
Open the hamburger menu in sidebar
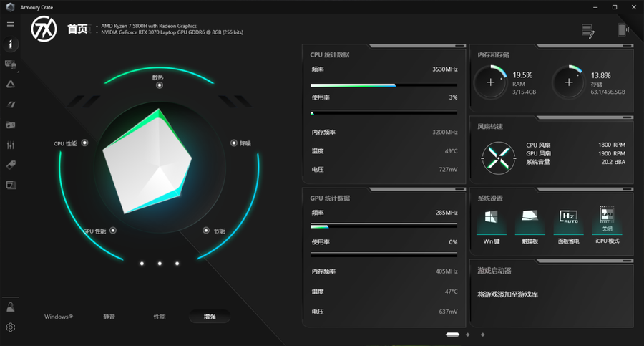[x=11, y=24]
